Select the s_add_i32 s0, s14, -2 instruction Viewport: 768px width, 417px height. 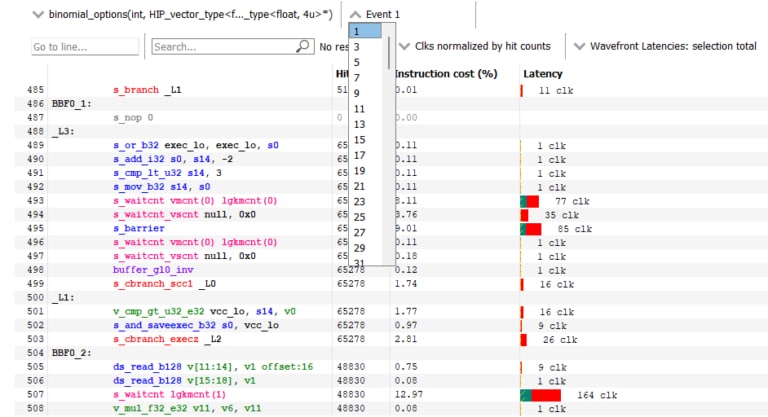[x=173, y=159]
